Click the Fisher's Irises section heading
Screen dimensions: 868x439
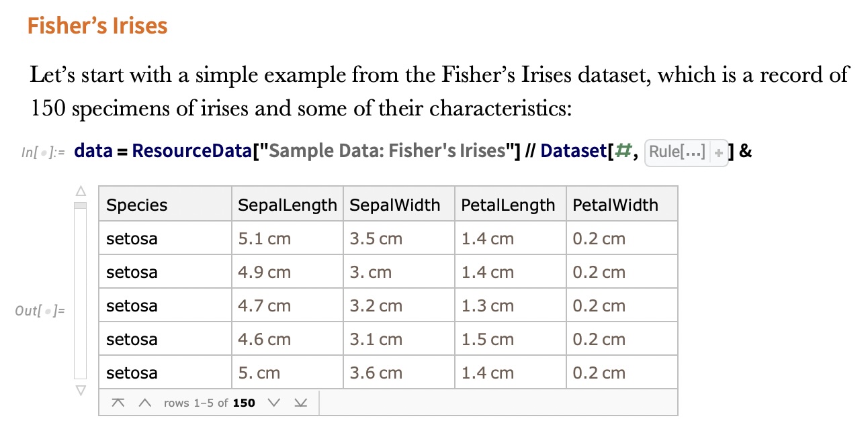click(97, 26)
